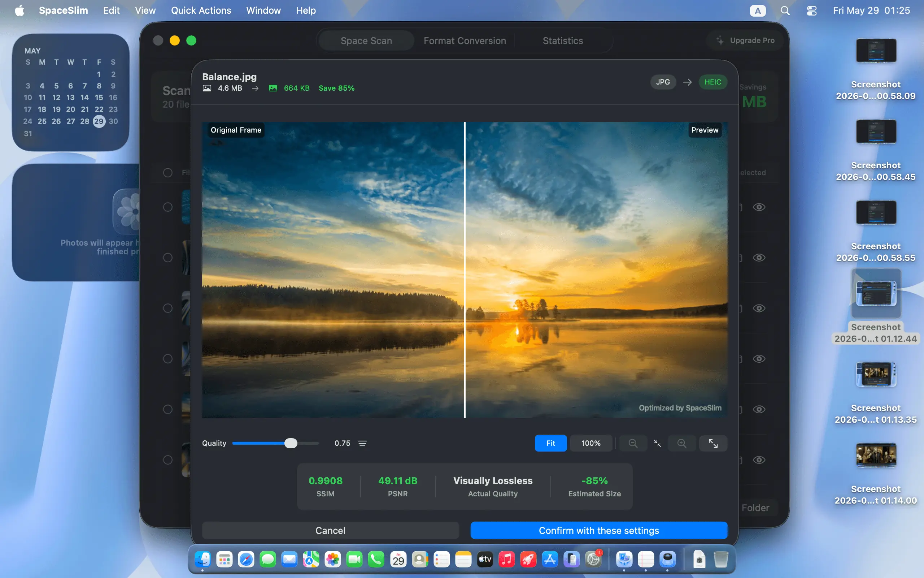Toggle the bottommost eye preview icon in file list

pos(759,460)
